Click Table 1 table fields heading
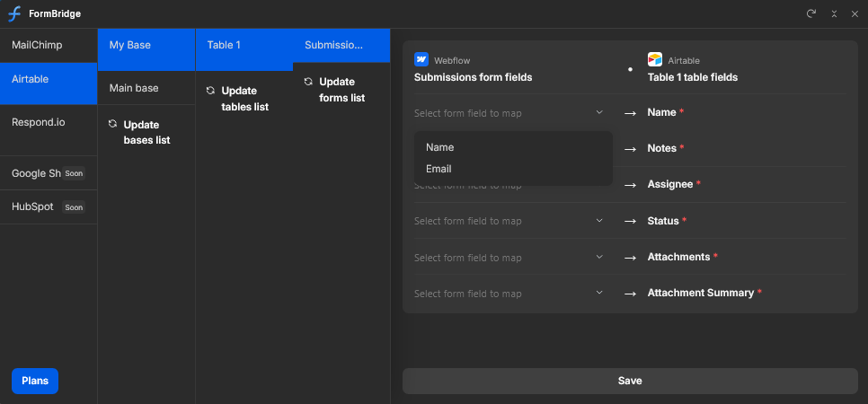This screenshot has width=868, height=404. point(693,77)
